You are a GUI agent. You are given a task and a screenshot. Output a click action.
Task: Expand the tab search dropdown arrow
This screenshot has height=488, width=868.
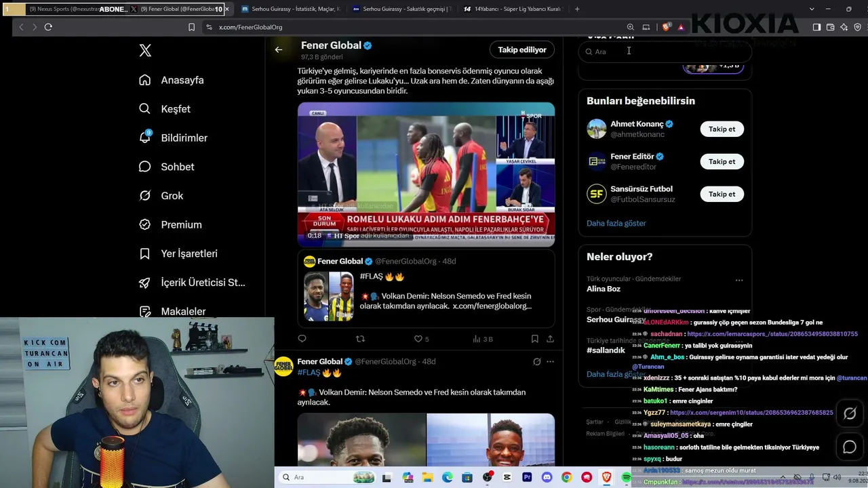point(812,9)
